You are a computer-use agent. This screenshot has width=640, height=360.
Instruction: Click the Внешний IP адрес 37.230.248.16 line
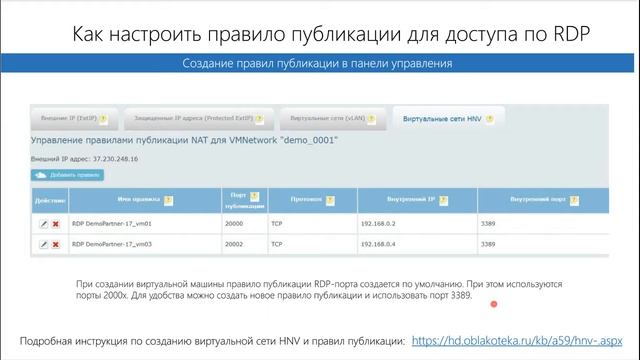click(x=84, y=159)
